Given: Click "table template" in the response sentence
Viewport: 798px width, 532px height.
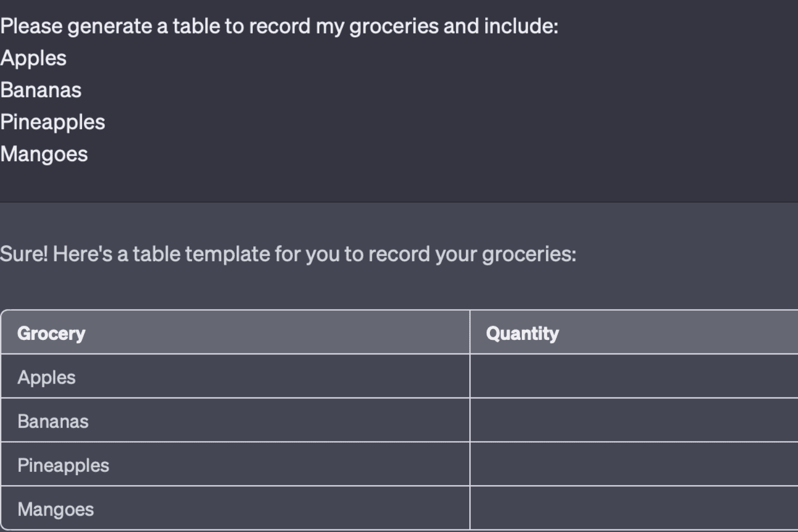Looking at the screenshot, I should [x=201, y=254].
